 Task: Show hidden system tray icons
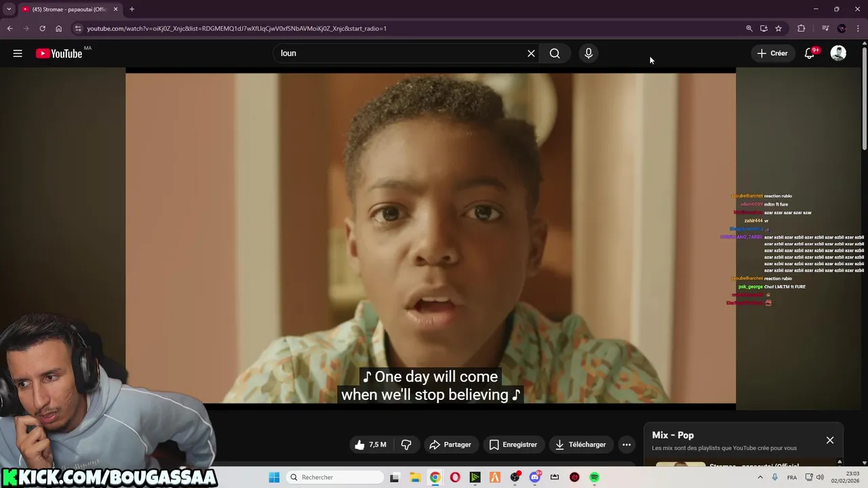pyautogui.click(x=759, y=477)
